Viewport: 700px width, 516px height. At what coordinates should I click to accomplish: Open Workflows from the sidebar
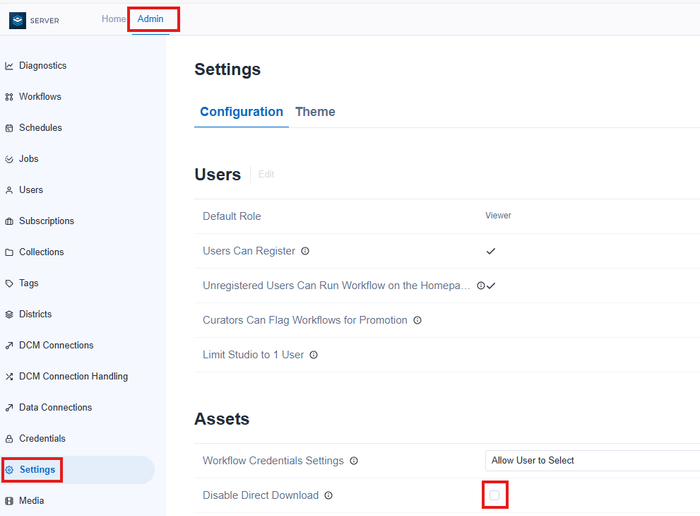(x=40, y=97)
